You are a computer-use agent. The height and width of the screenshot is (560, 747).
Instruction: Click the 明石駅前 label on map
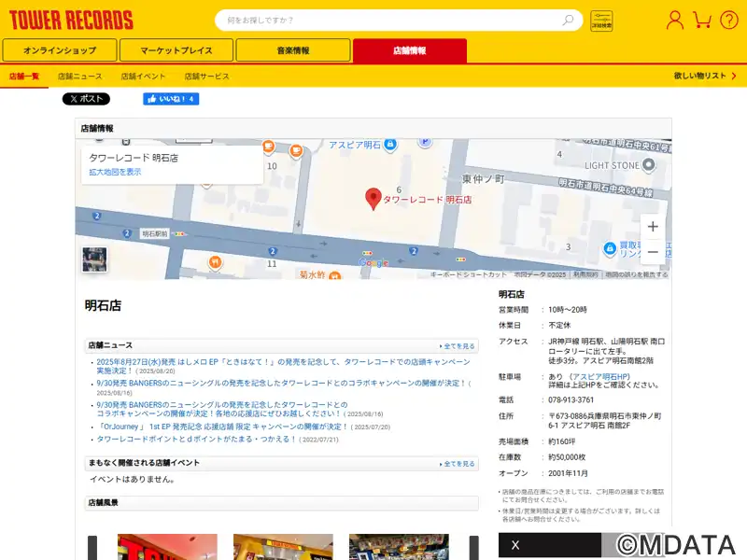pyautogui.click(x=155, y=234)
